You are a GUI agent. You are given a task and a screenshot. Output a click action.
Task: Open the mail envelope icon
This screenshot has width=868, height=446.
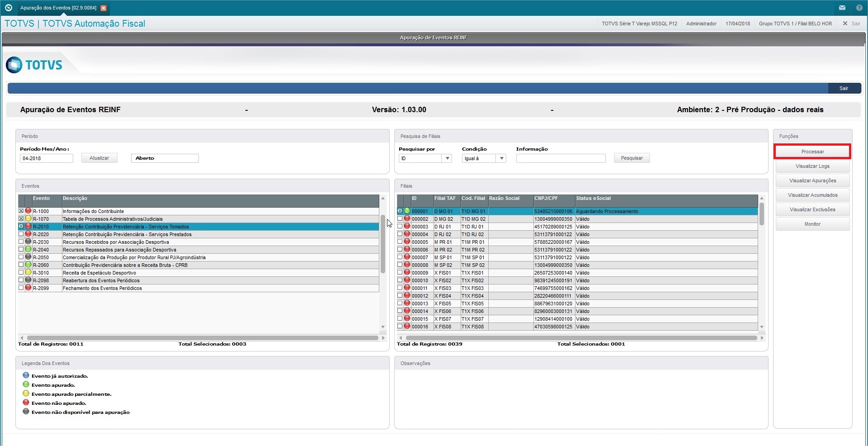(x=842, y=8)
